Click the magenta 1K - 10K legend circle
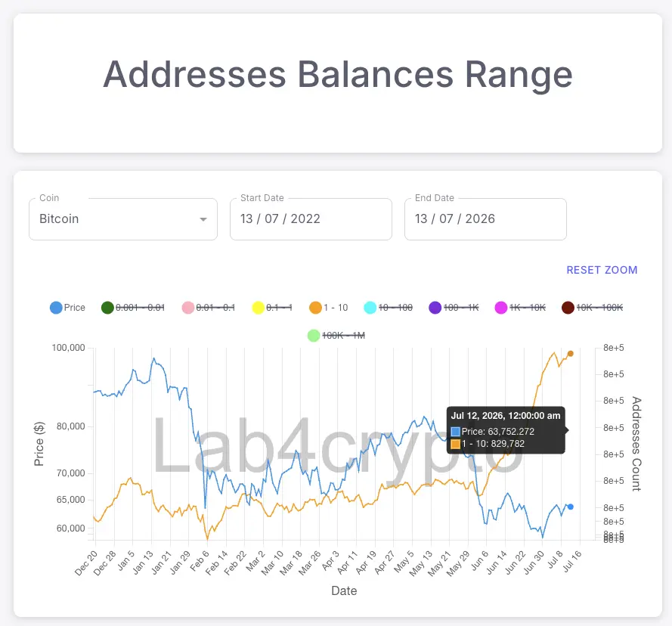The width and height of the screenshot is (672, 626). (501, 308)
